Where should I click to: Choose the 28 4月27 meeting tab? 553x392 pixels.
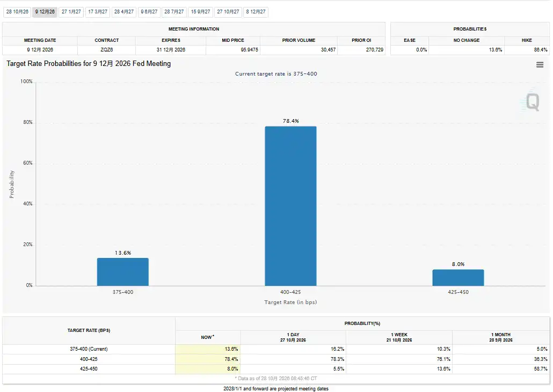click(124, 12)
